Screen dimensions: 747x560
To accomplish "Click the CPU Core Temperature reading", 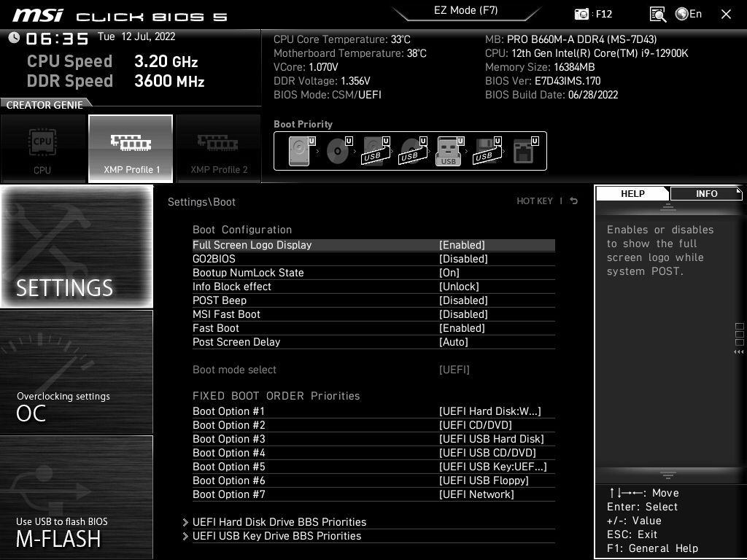I will click(x=341, y=39).
